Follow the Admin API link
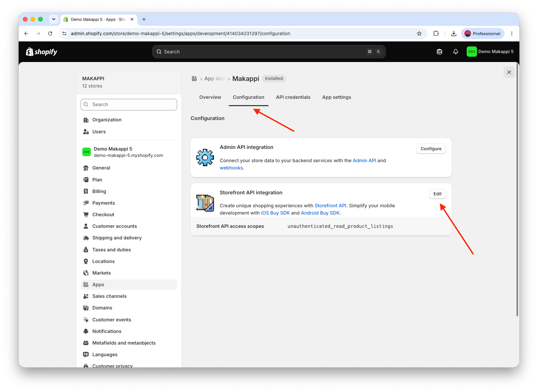 (x=365, y=161)
